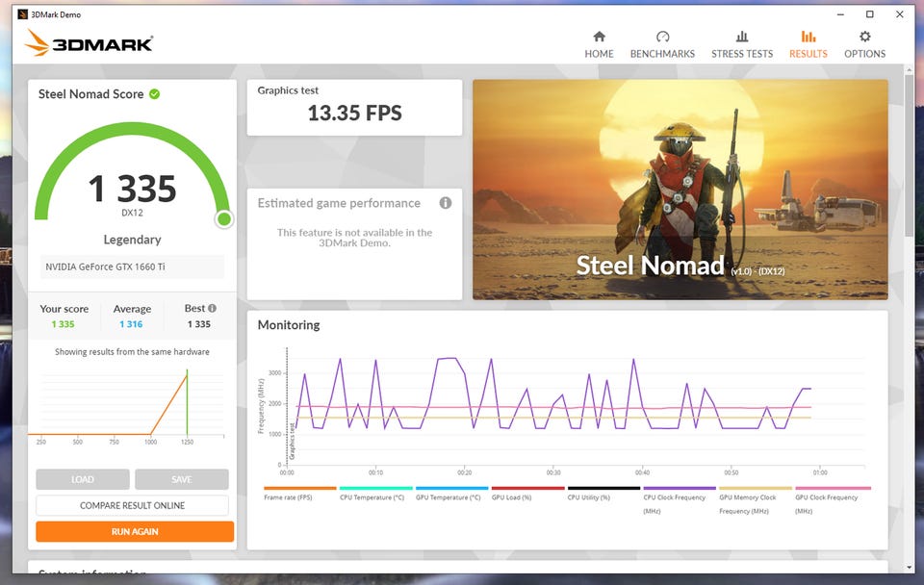Click COMPARE RESULT ONLINE
Viewport: 924px width, 585px height.
(132, 505)
